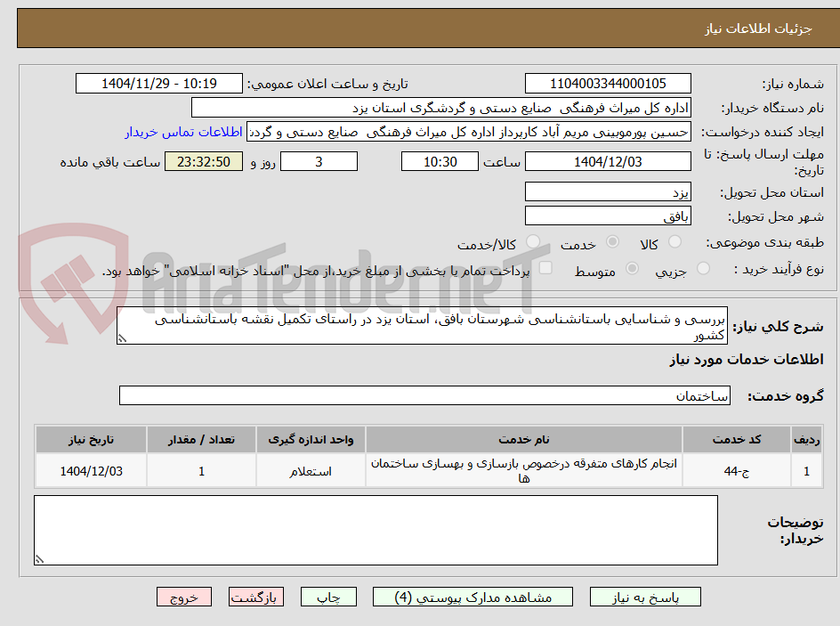The width and height of the screenshot is (840, 626).
Task: Grab the resize handle of توضیحات خریدار box
Action: [x=39, y=559]
